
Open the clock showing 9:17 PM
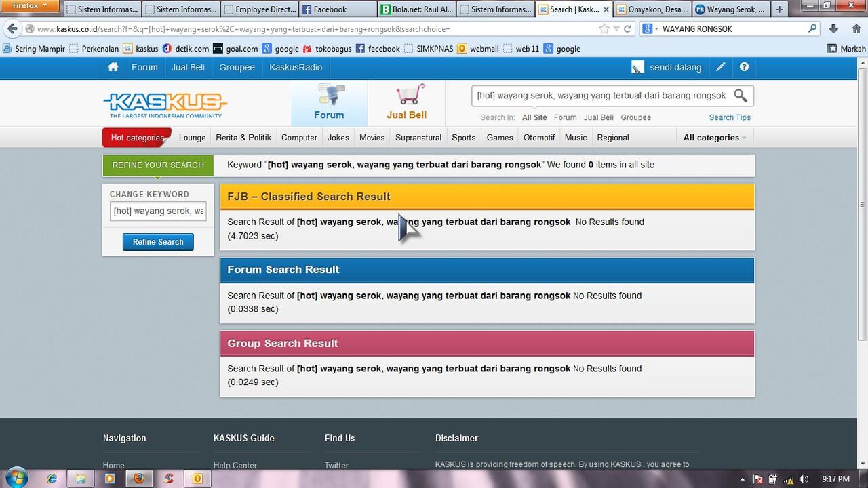coord(835,479)
